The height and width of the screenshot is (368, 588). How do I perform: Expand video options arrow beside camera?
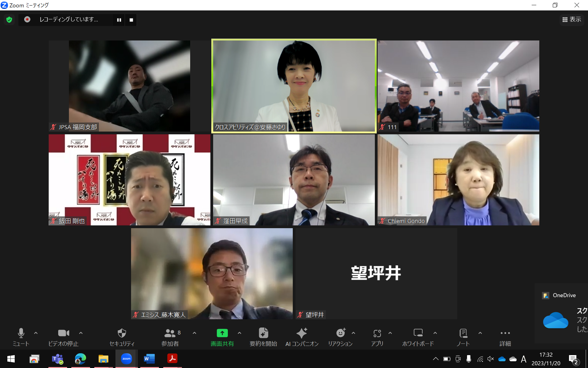pyautogui.click(x=81, y=333)
